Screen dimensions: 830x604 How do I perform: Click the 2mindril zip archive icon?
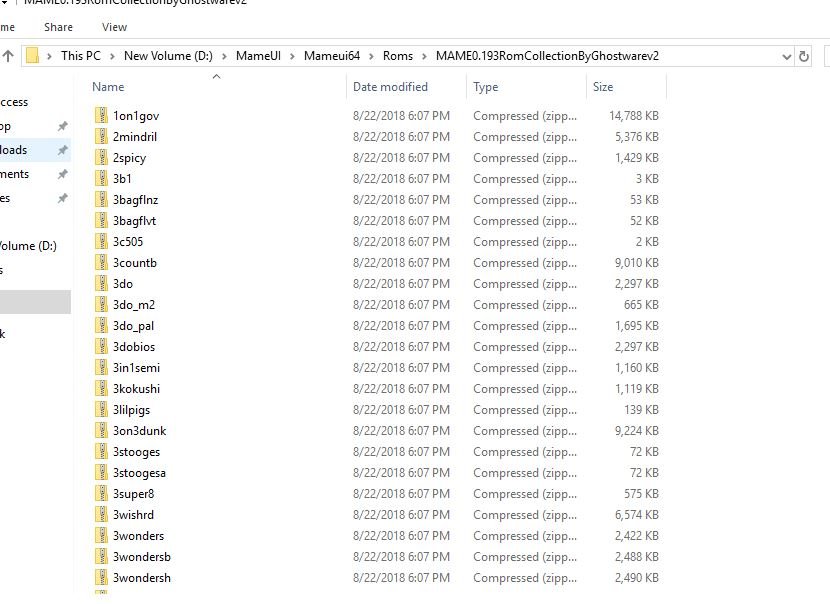pyautogui.click(x=101, y=137)
